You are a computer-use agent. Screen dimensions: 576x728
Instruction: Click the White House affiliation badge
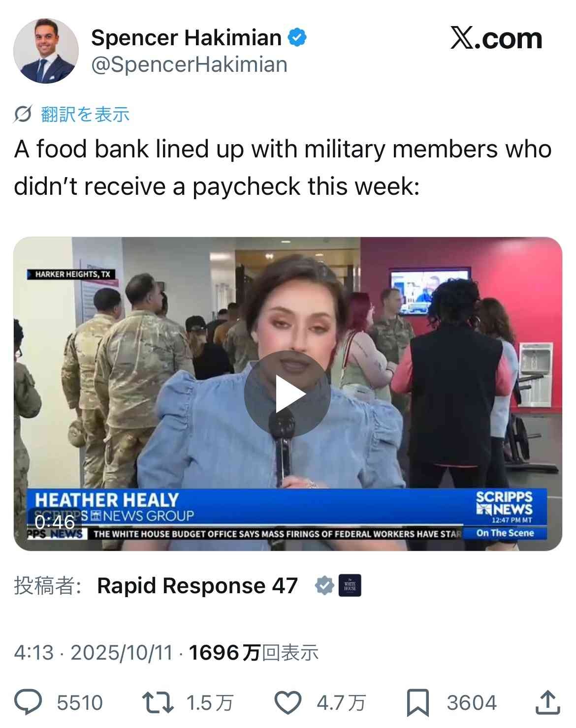click(x=350, y=585)
